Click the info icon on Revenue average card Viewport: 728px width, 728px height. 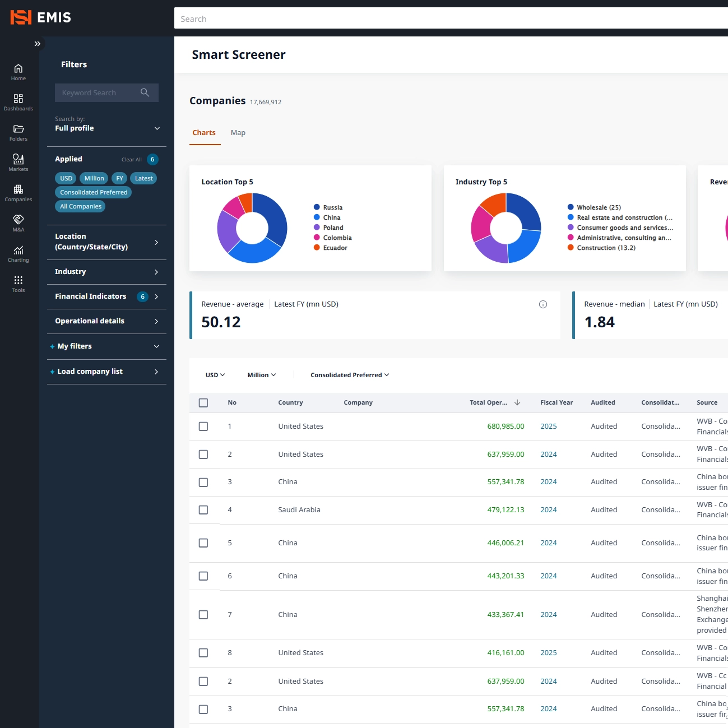click(x=542, y=304)
